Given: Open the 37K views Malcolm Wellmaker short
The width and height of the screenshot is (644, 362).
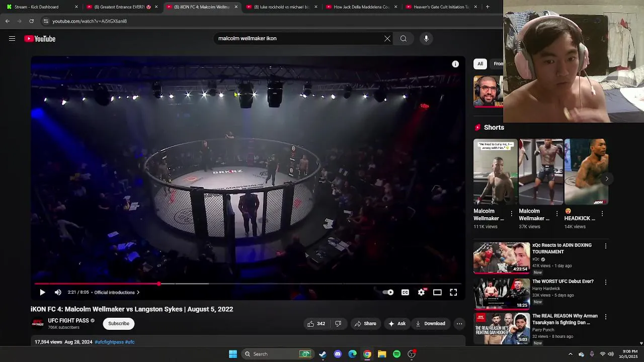Looking at the screenshot, I should [541, 172].
